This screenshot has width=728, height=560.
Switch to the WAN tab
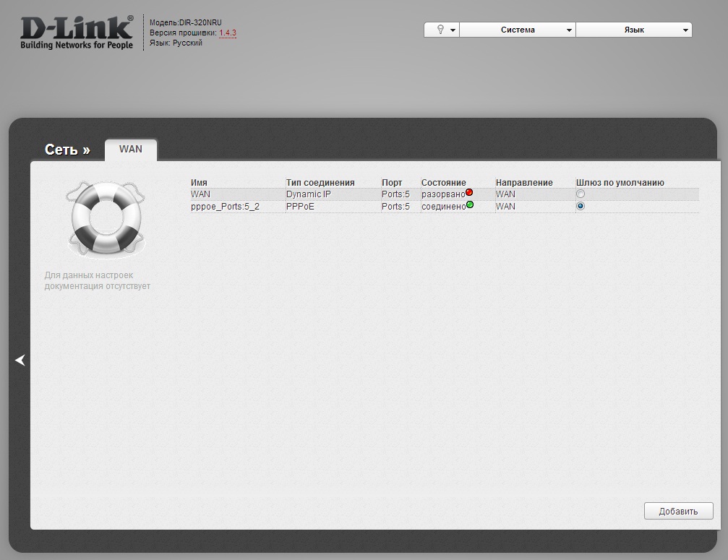(131, 150)
